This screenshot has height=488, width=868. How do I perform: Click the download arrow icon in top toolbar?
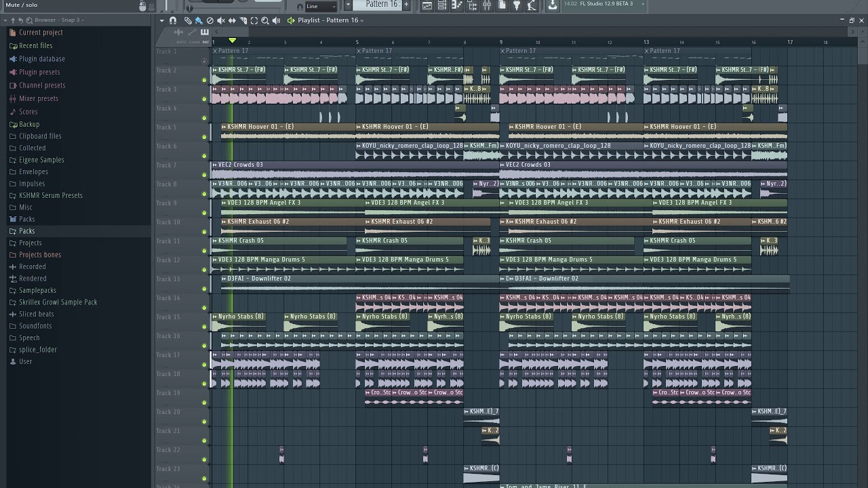click(x=553, y=5)
